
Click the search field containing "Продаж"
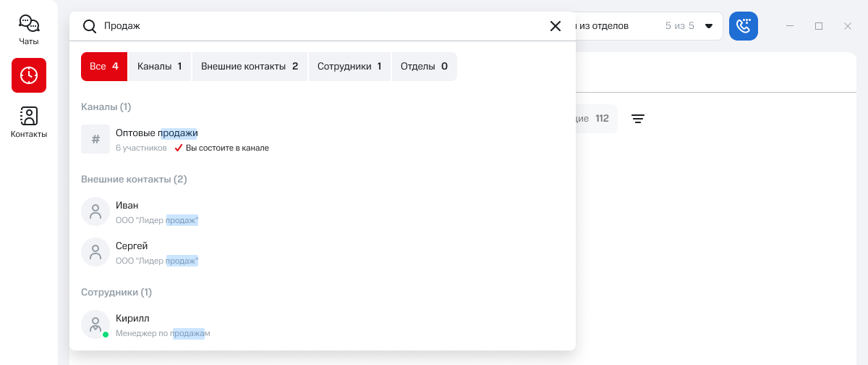click(318, 26)
